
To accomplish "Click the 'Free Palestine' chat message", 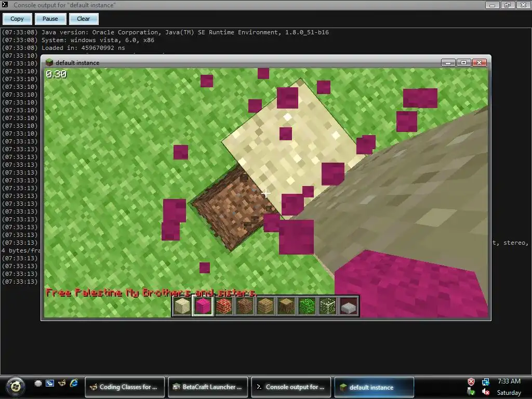I will point(151,292).
